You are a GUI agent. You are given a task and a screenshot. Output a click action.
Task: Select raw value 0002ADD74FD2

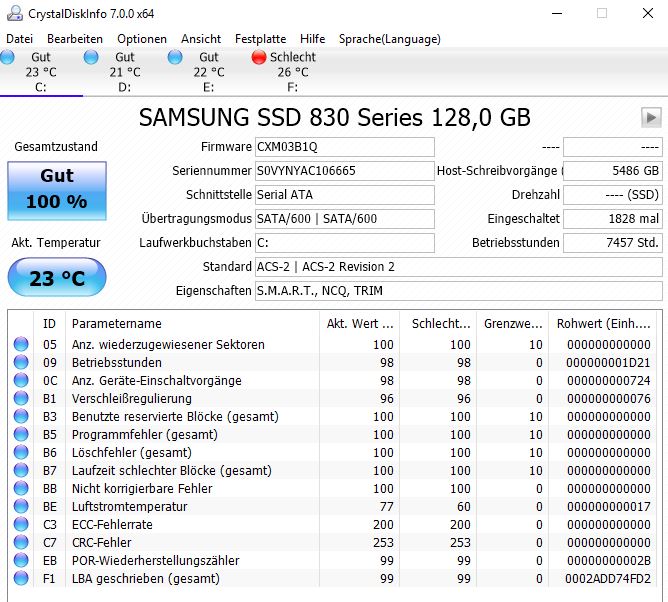pyautogui.click(x=608, y=579)
